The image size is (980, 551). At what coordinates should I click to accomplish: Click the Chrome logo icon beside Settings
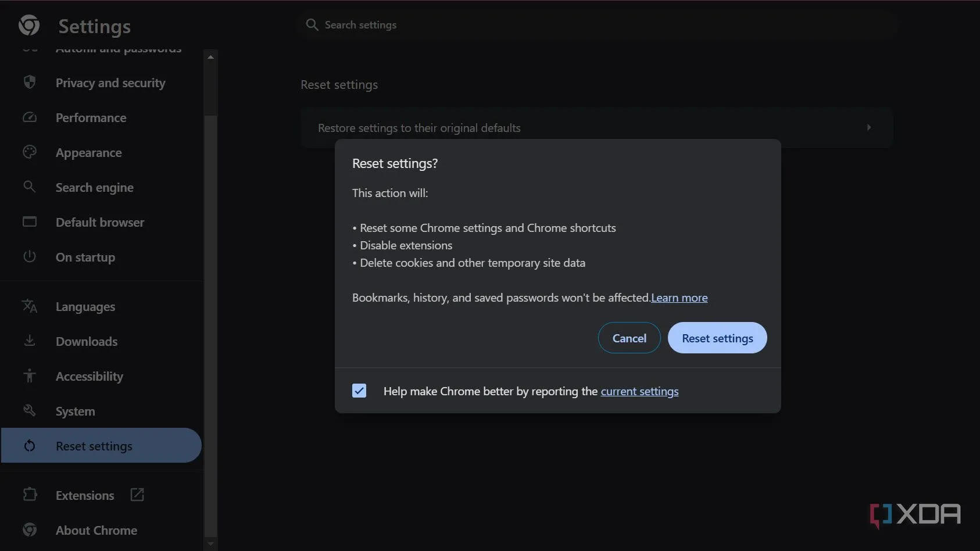click(29, 26)
